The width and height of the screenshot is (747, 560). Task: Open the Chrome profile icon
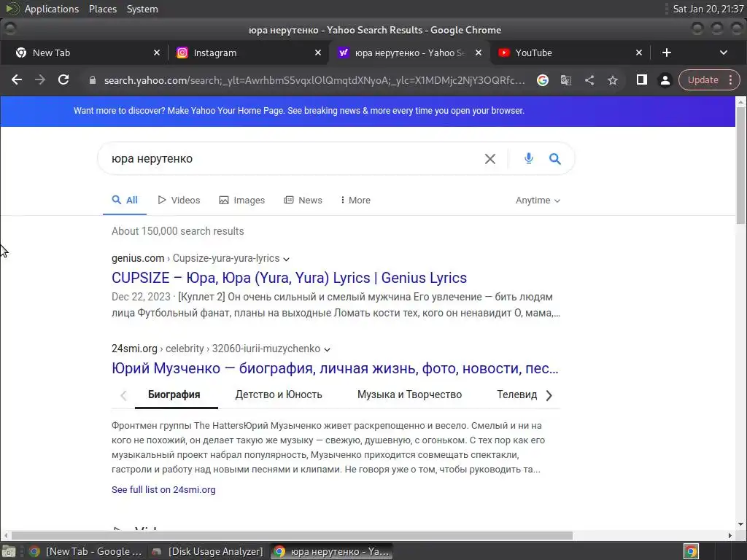click(665, 80)
